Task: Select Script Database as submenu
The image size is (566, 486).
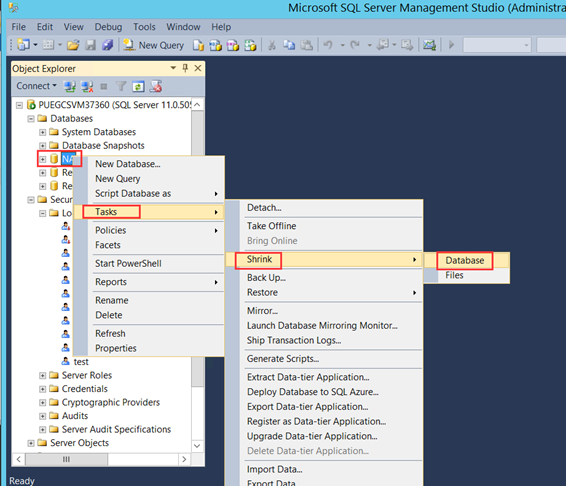Action: coord(149,194)
